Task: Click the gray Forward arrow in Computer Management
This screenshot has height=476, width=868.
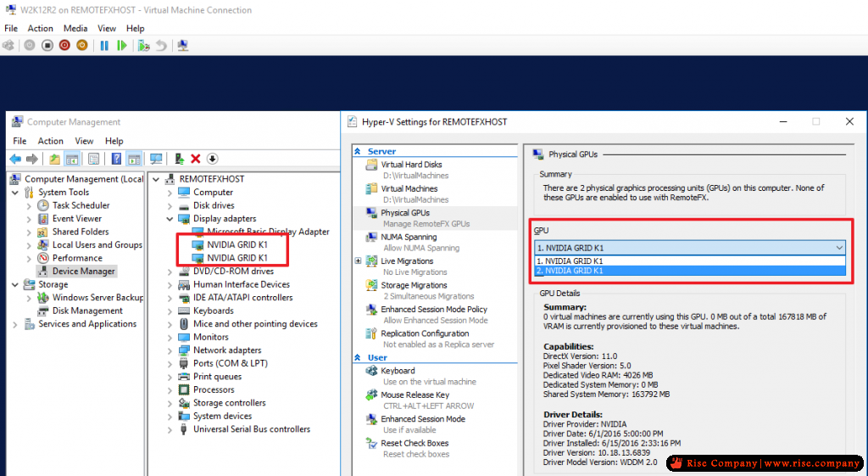Action: 32,159
